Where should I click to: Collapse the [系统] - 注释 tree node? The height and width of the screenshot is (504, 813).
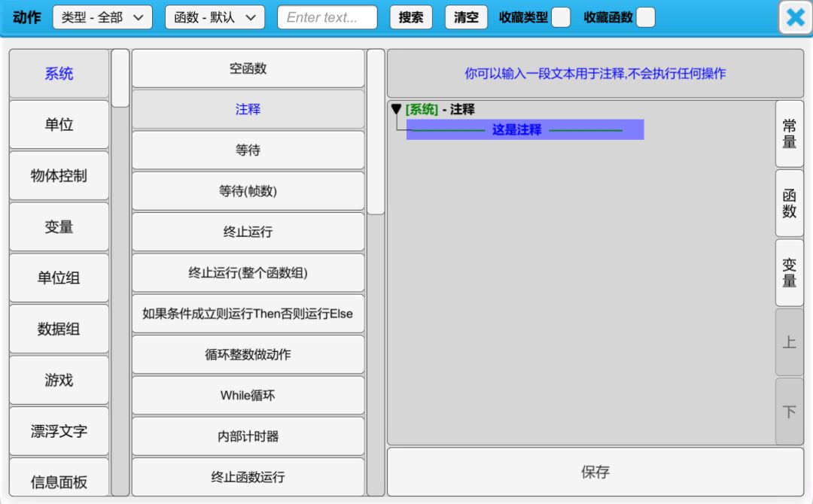tap(396, 110)
